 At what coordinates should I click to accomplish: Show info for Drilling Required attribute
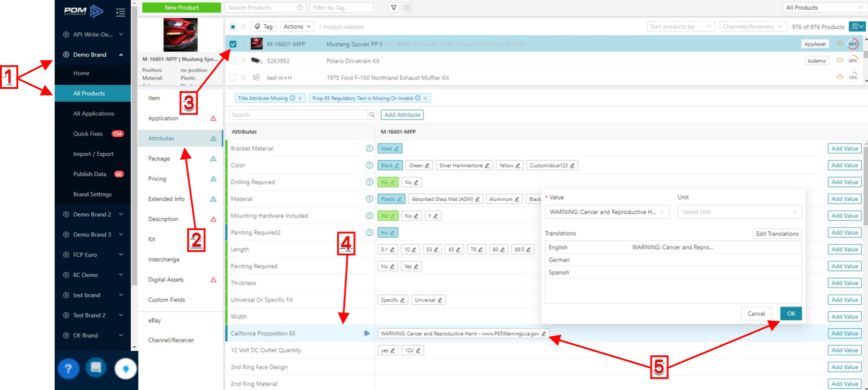tap(369, 182)
